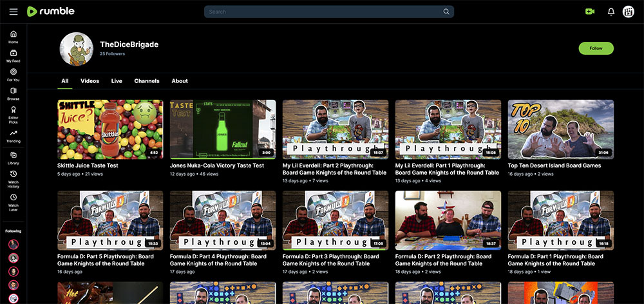Open Formula D Part 3 thumbnail
The image size is (644, 304).
coord(335,220)
